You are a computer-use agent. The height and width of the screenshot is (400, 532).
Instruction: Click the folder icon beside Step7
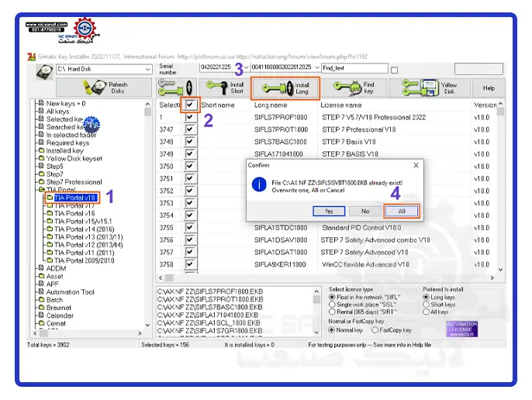tap(41, 174)
